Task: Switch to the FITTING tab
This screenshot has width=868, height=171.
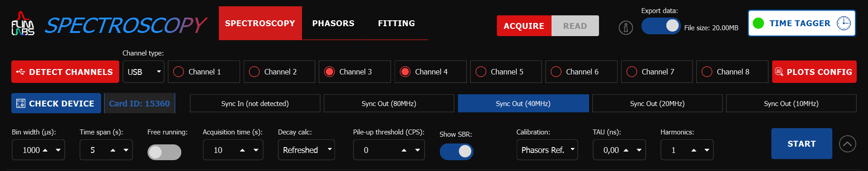Action: (x=396, y=23)
